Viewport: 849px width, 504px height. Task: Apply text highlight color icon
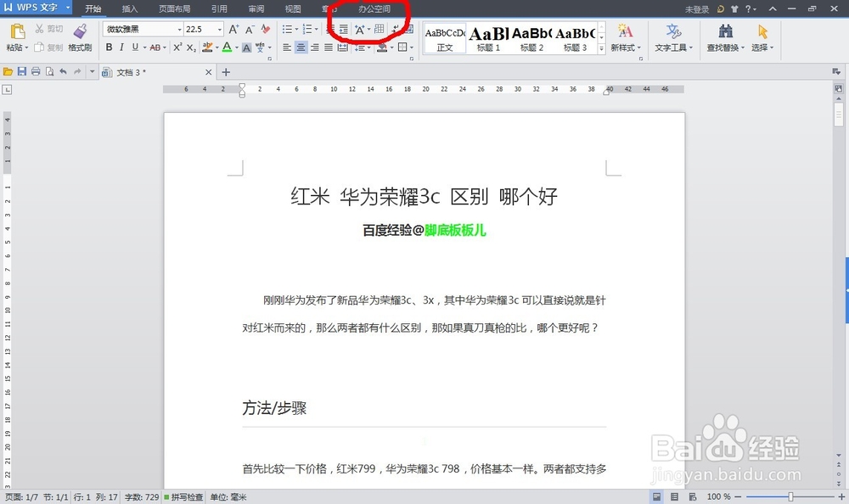[x=208, y=47]
